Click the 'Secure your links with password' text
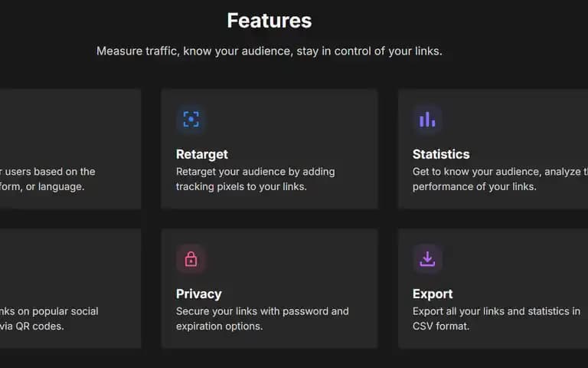This screenshot has width=588, height=368. pyautogui.click(x=262, y=319)
